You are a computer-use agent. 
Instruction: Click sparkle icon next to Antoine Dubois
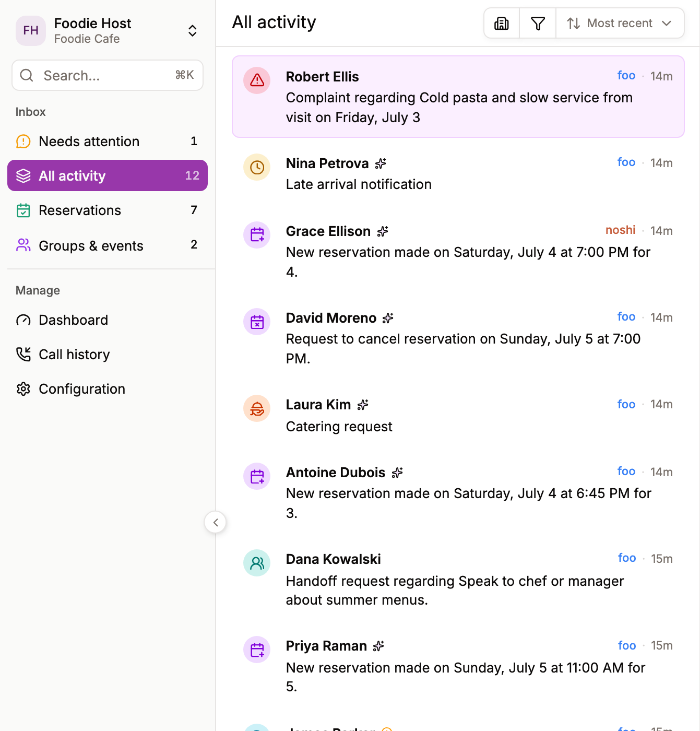click(397, 473)
